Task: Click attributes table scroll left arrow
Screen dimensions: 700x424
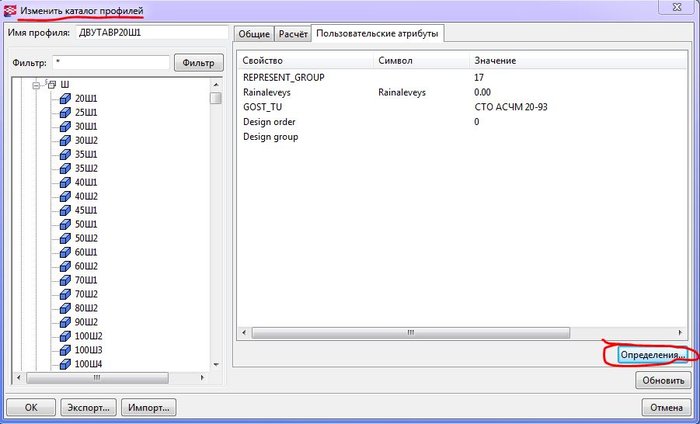Action: [244, 333]
